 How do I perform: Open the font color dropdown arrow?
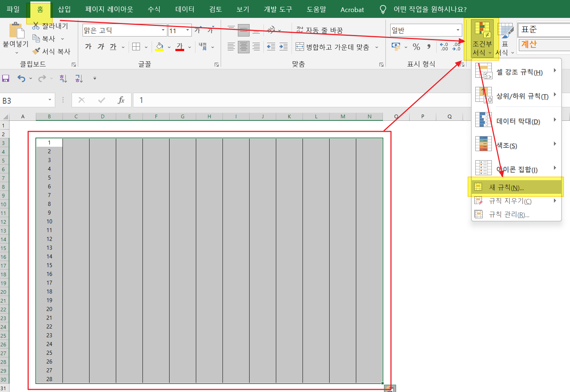pos(189,47)
